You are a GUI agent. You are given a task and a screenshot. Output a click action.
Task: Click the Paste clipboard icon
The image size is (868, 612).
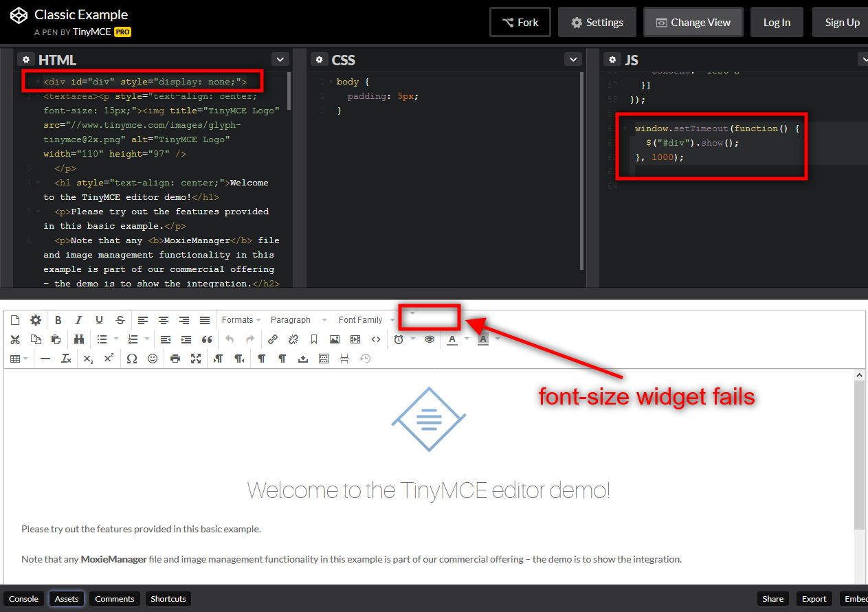pos(56,339)
